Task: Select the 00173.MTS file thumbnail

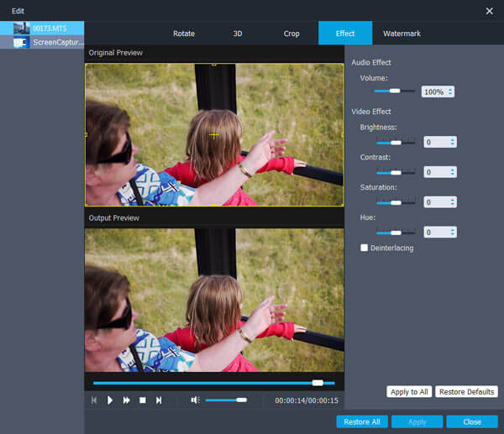Action: 20,29
